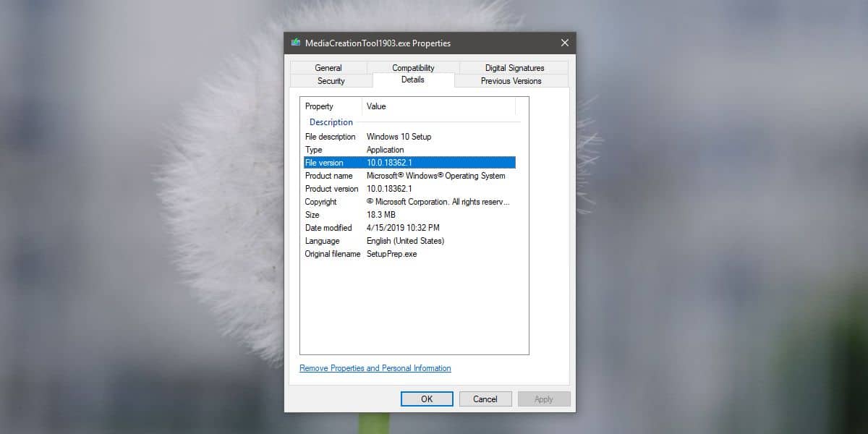Click the MediaCreationTool title bar icon
This screenshot has width=868, height=434.
296,43
